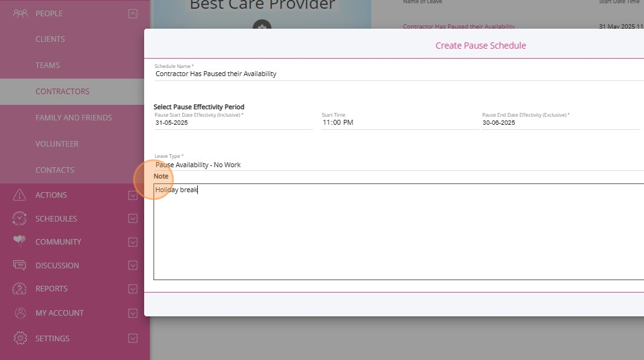Collapse the People menu section
The image size is (644, 360).
point(133,14)
